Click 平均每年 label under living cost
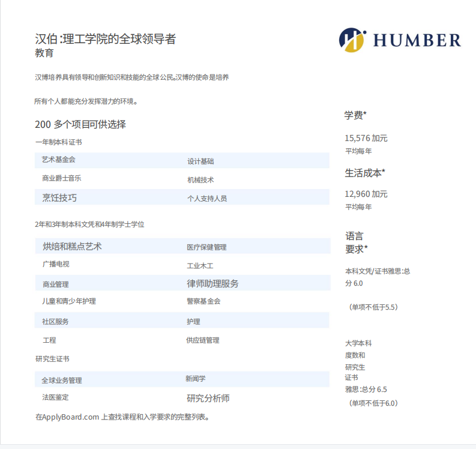 358,206
